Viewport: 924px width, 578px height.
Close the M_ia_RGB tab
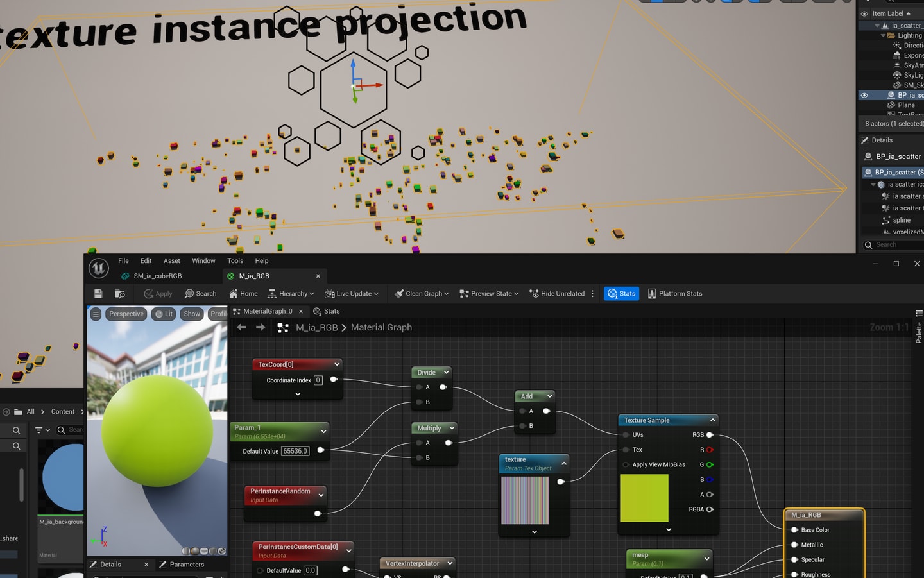318,276
